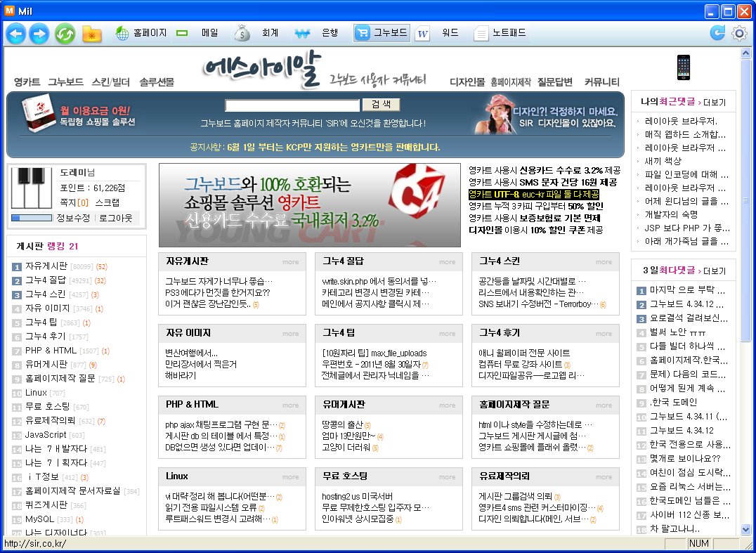Click the 검색 search button
The image size is (756, 553).
tap(381, 105)
